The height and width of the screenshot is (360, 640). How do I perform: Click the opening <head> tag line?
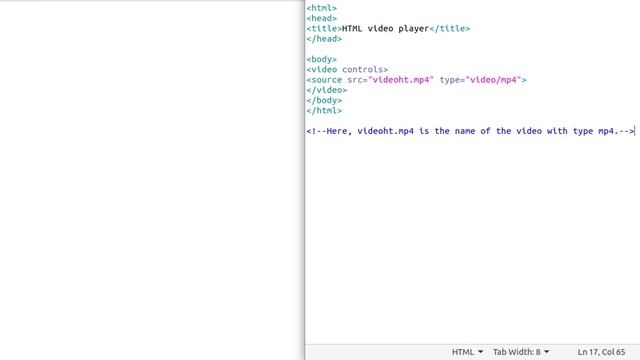tap(322, 18)
